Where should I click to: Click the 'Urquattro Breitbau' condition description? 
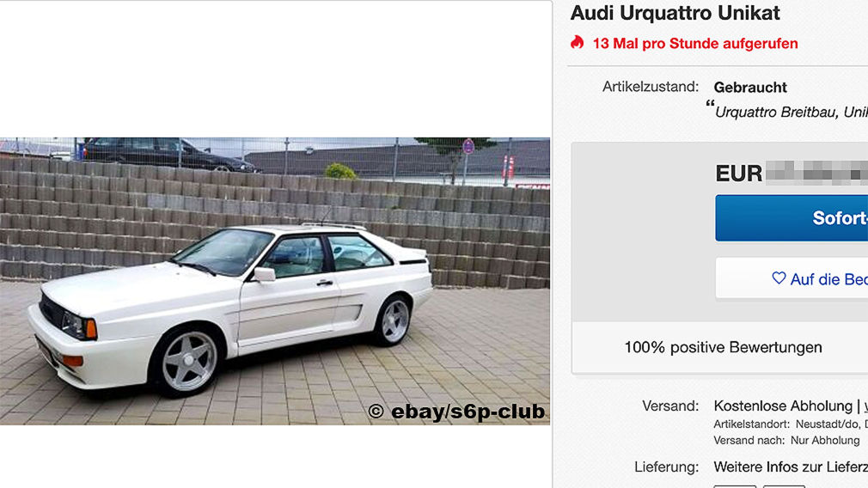coord(791,113)
